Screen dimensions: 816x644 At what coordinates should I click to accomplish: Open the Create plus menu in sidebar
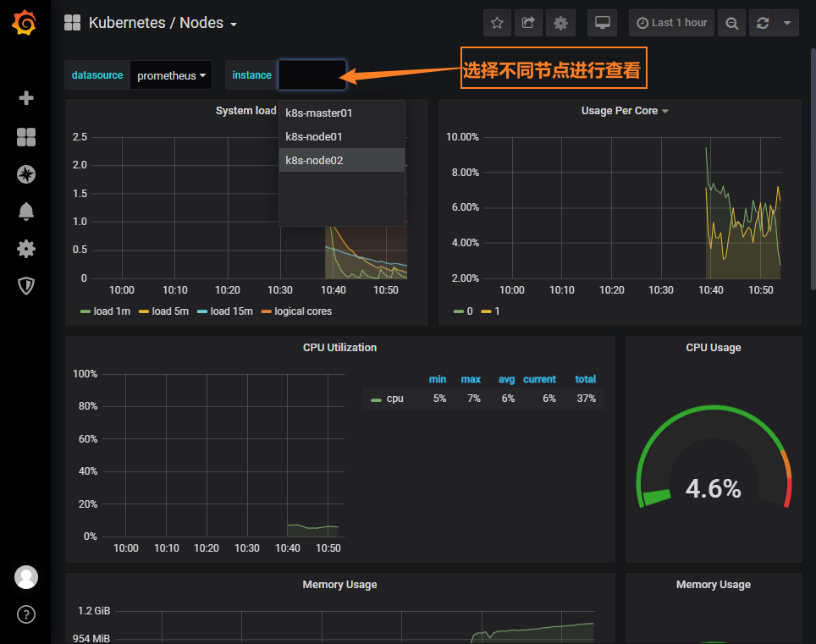point(26,98)
